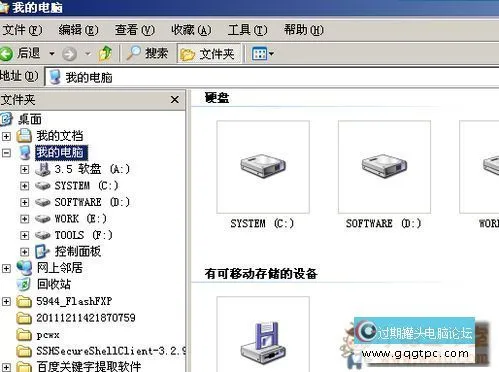The width and height of the screenshot is (499, 372).
Task: Select the floppy drive thumbnail under 有可移动存储的设备
Action: (263, 334)
